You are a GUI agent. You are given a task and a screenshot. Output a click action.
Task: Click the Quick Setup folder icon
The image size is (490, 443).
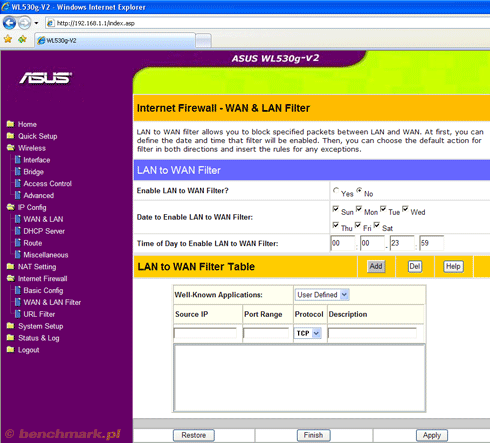pyautogui.click(x=10, y=136)
